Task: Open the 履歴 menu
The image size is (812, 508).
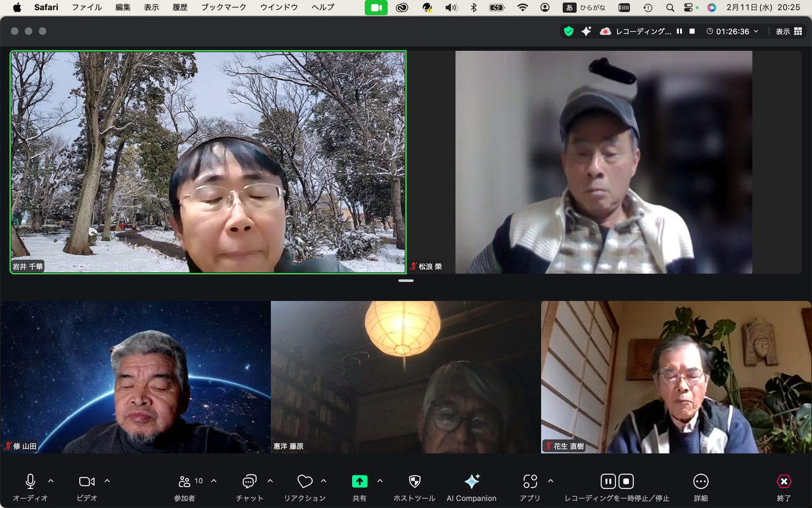Action: point(180,8)
